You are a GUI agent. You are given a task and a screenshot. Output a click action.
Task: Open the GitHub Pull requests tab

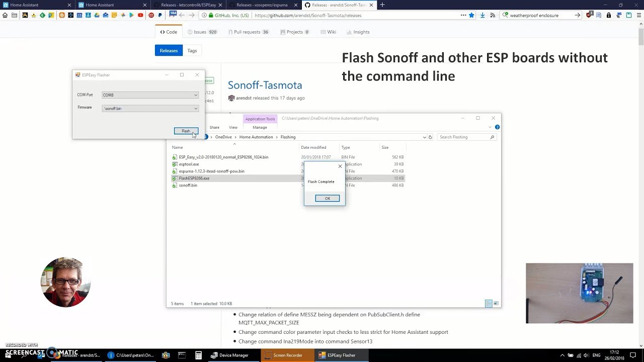click(x=249, y=32)
